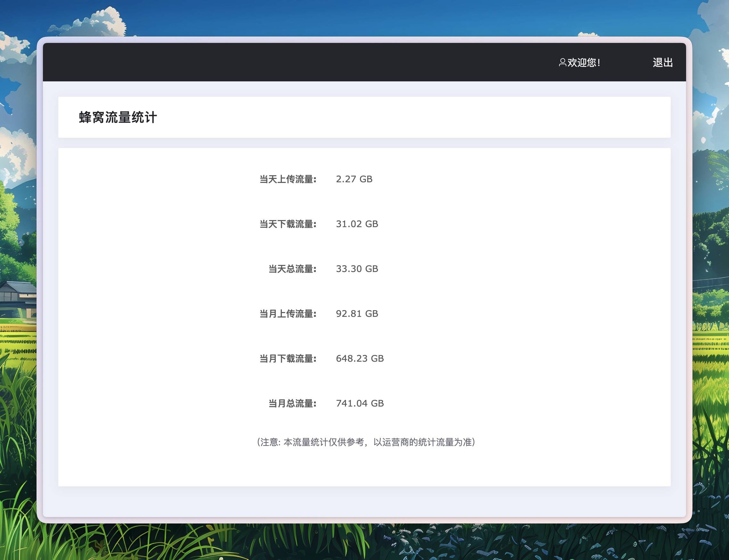Select the 31.02 GB download value

coord(357,224)
